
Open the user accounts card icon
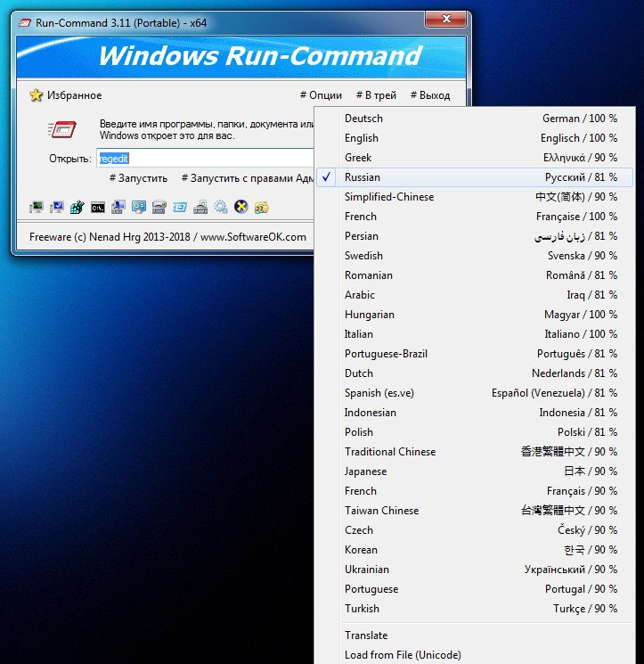139,207
